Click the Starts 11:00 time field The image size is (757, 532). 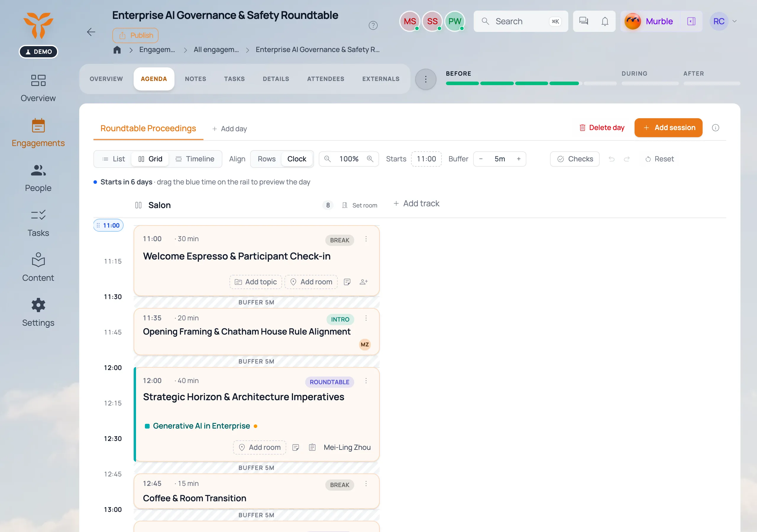426,159
